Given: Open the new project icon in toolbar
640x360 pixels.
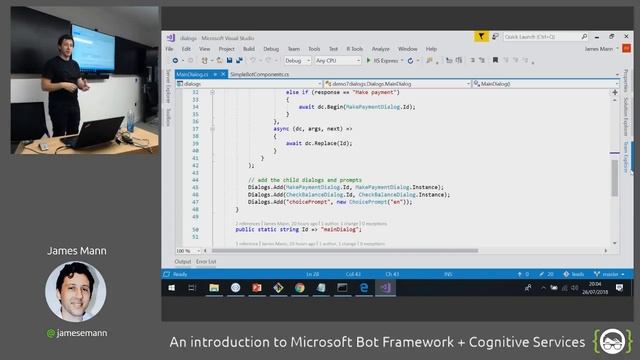Looking at the screenshot, I should click(204, 60).
